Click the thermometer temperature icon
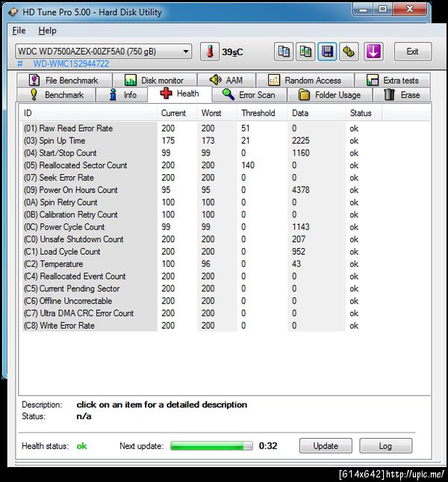The image size is (448, 482). point(210,52)
